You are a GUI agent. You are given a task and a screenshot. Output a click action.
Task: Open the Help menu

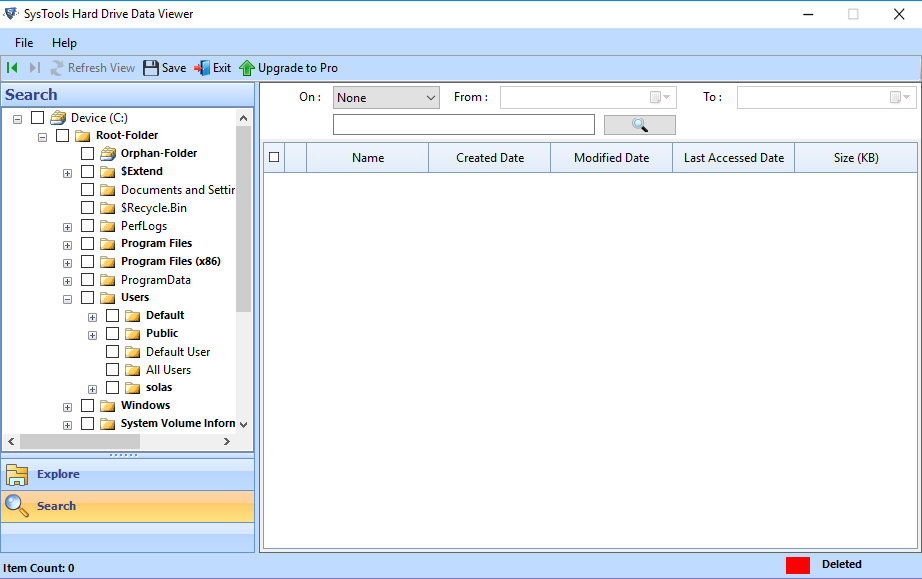coord(64,43)
